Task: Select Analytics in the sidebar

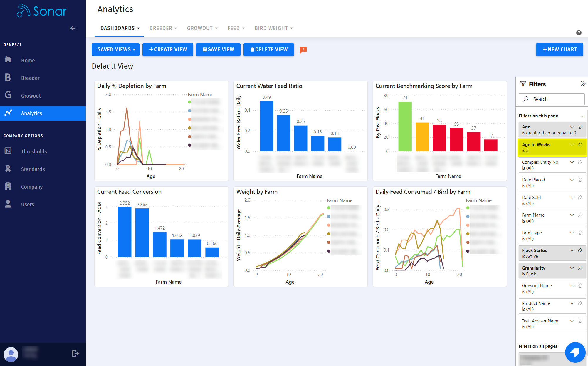Action: [43, 113]
